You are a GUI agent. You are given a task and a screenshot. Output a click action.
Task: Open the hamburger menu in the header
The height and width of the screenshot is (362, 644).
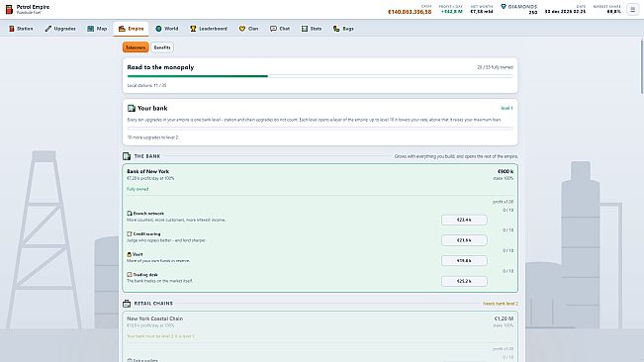coord(632,9)
